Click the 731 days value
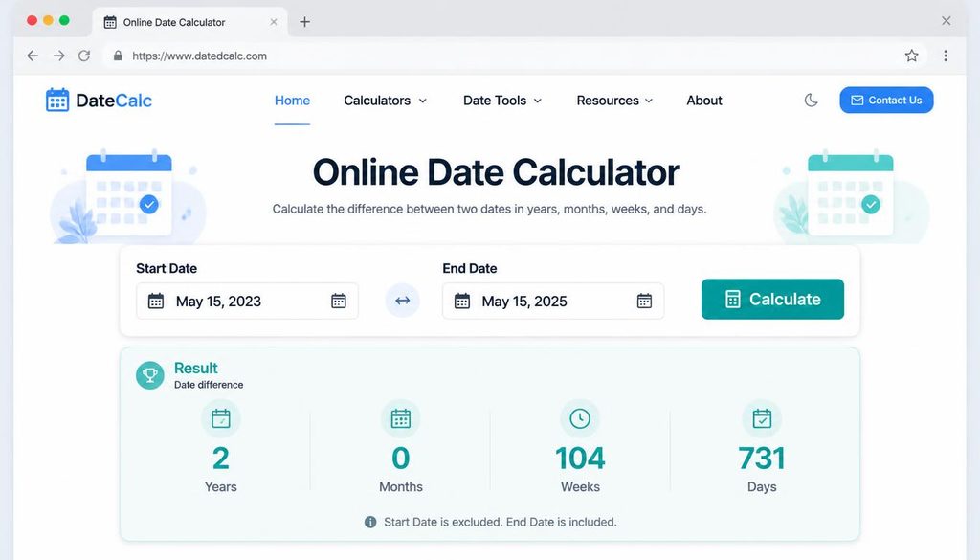The height and width of the screenshot is (560, 980). click(x=762, y=459)
